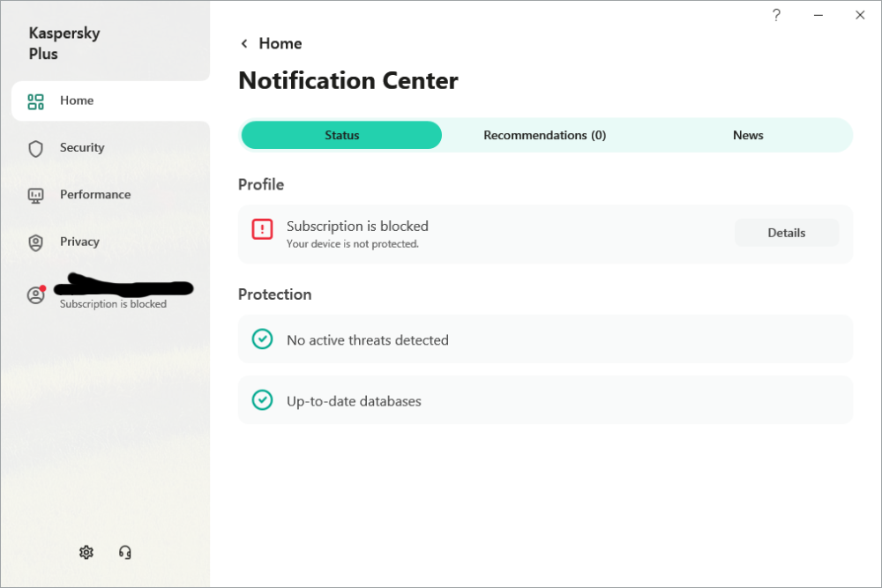Select the Status tab
Viewport: 882px width, 588px height.
click(341, 135)
